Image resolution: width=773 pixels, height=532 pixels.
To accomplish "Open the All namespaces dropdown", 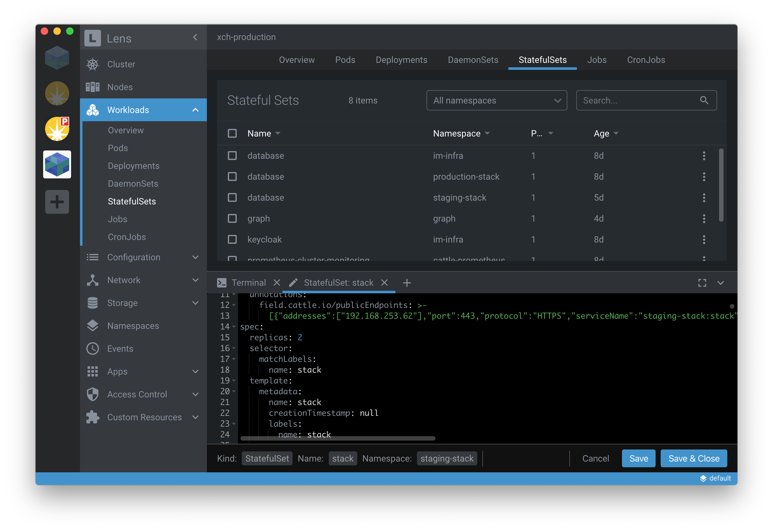I will [x=496, y=100].
